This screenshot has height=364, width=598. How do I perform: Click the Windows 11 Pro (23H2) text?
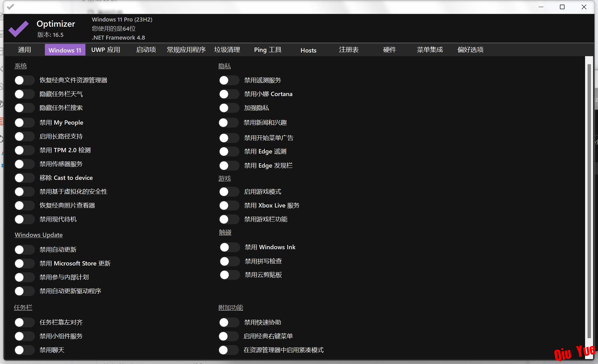122,20
